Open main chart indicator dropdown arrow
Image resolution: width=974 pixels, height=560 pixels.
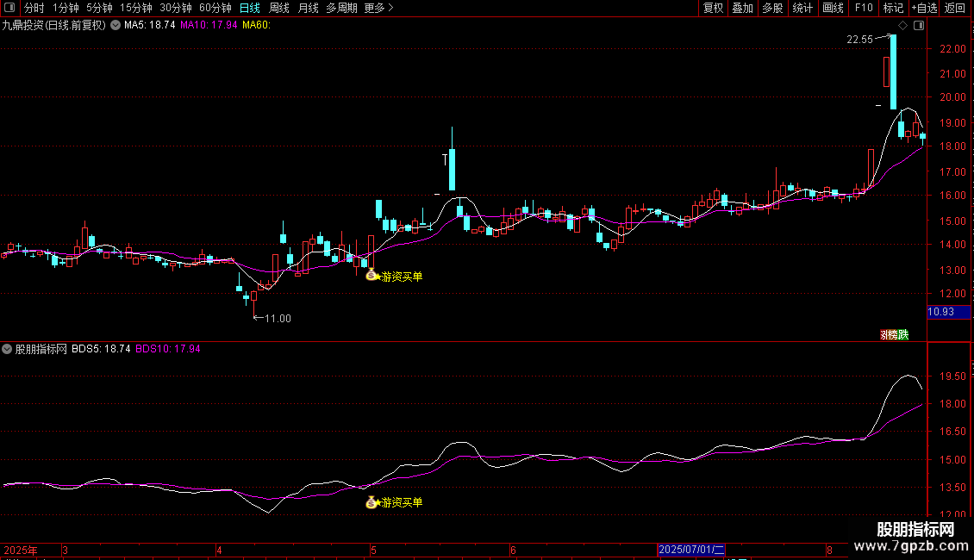click(116, 26)
